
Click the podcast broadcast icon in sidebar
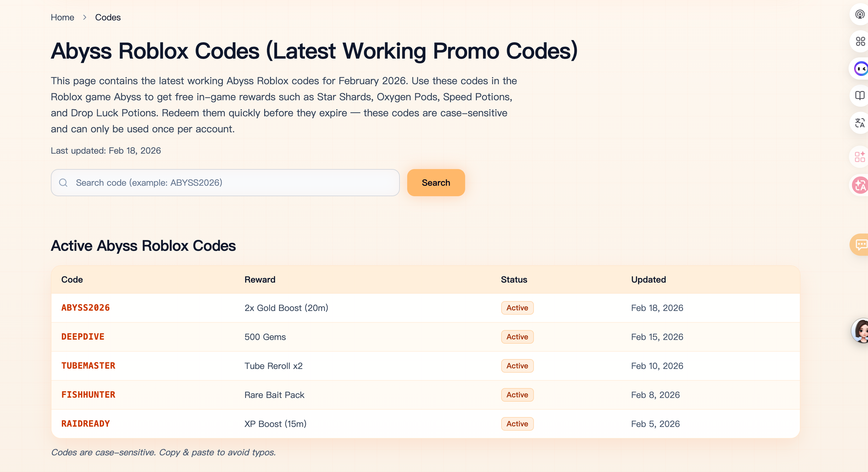point(860,14)
